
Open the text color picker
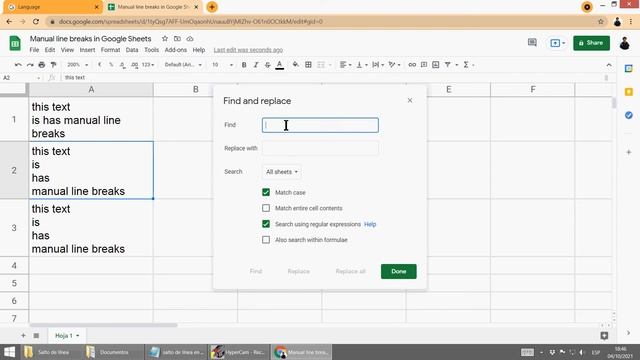pyautogui.click(x=280, y=65)
